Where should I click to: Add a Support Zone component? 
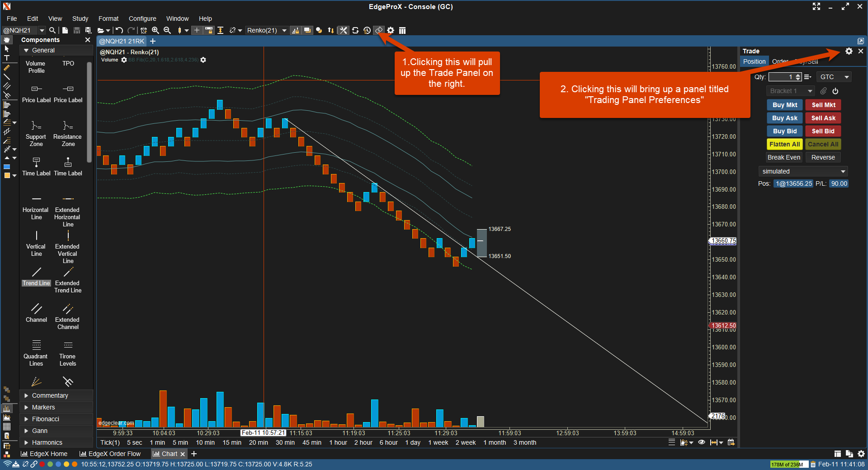pyautogui.click(x=36, y=134)
